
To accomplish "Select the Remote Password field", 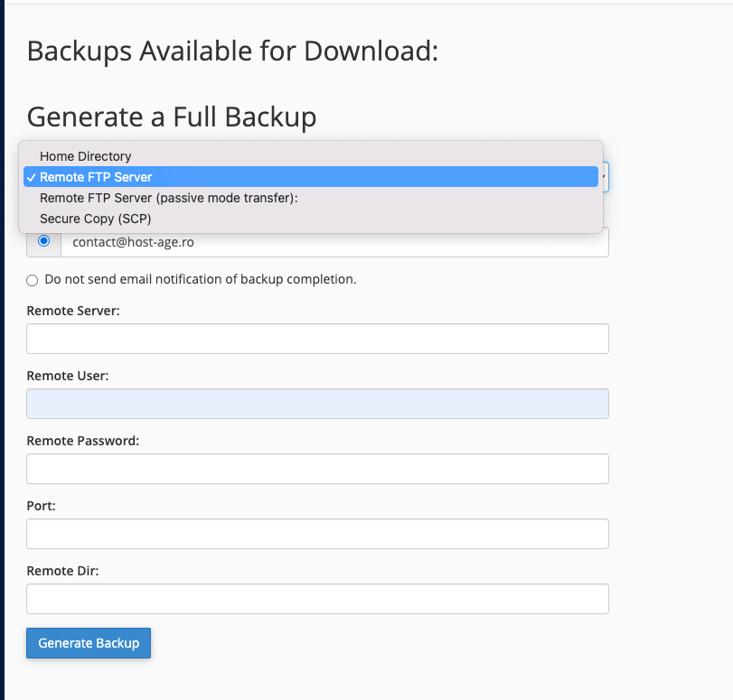I will [316, 468].
